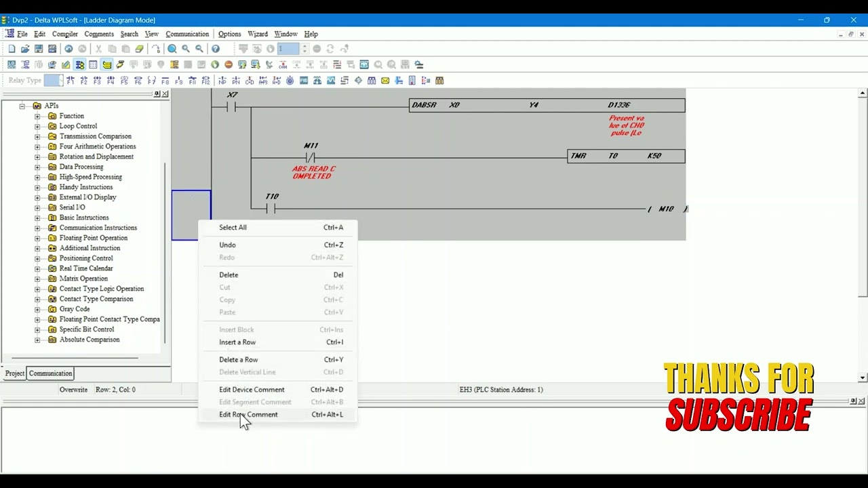Expand the Function node
This screenshot has height=488, width=868.
pyautogui.click(x=37, y=116)
